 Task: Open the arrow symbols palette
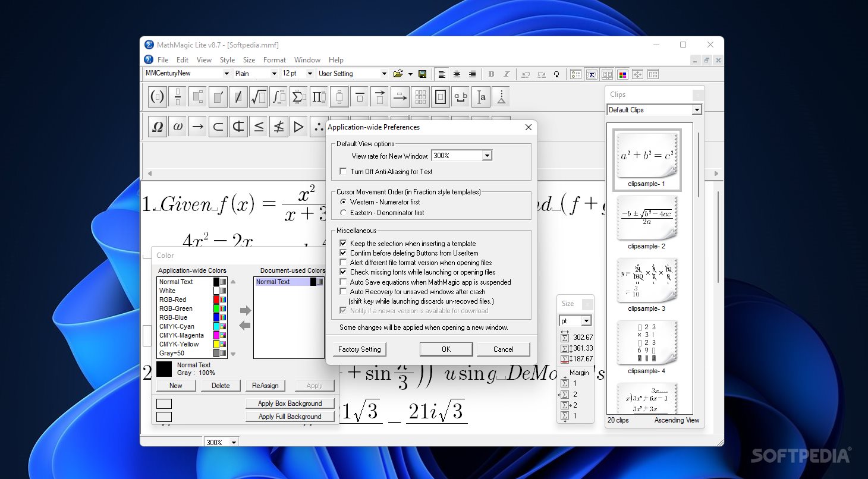click(198, 127)
